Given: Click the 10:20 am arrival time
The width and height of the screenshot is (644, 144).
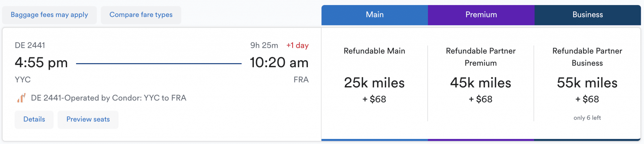Looking at the screenshot, I should (x=279, y=63).
